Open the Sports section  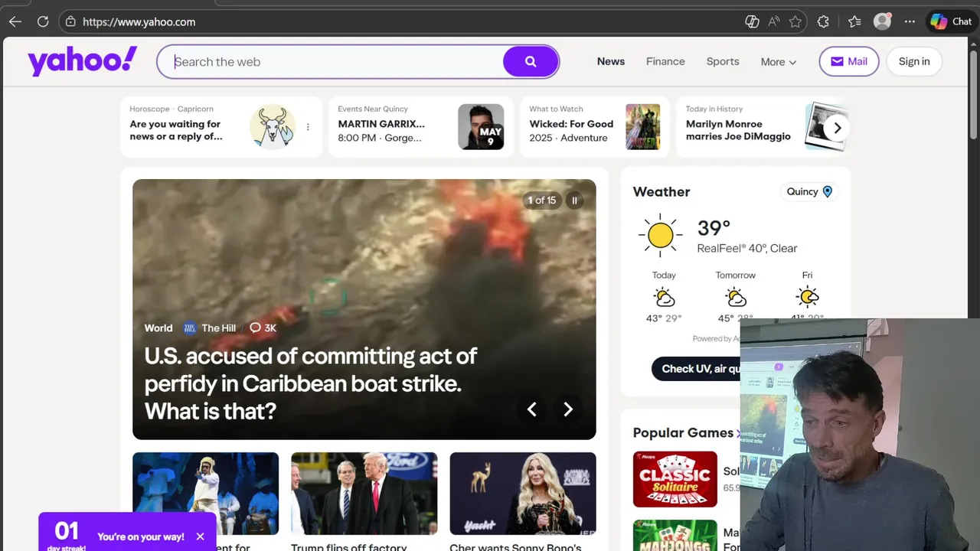click(723, 61)
